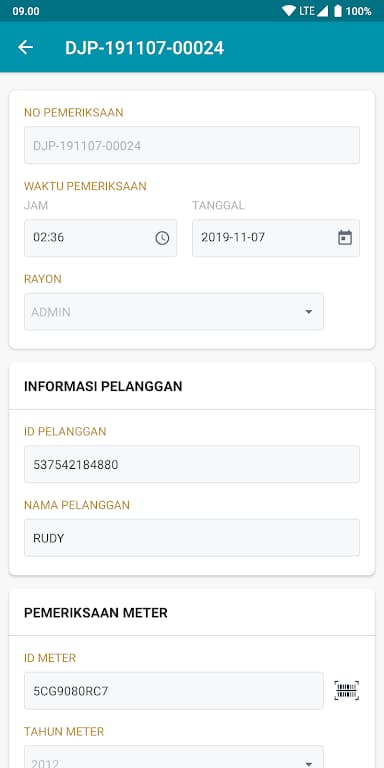Tap the PEMERIKSAAN METER section heading

(96, 612)
